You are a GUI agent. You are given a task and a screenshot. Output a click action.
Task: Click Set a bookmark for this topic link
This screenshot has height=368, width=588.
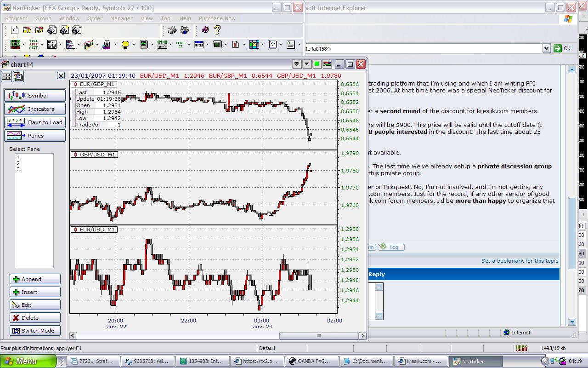click(x=520, y=261)
